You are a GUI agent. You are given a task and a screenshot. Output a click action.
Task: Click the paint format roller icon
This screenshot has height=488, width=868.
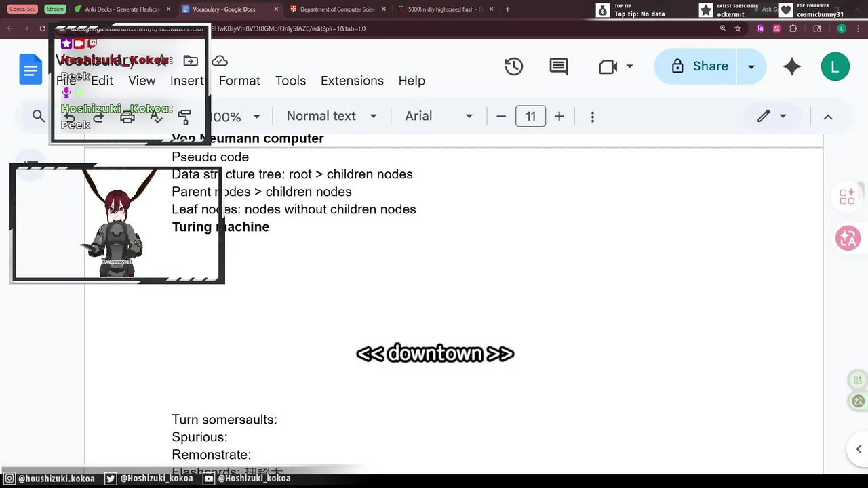click(184, 117)
